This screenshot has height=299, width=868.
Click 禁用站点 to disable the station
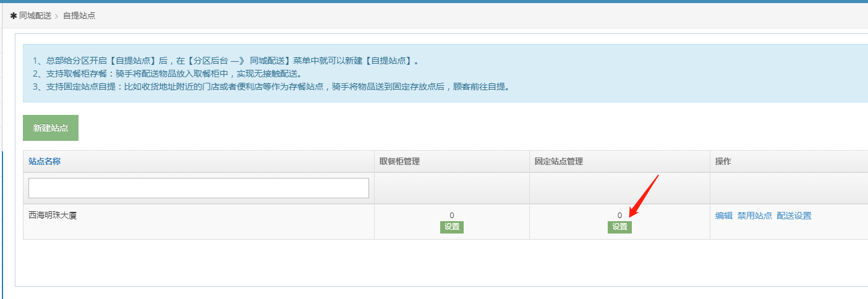[x=754, y=216]
